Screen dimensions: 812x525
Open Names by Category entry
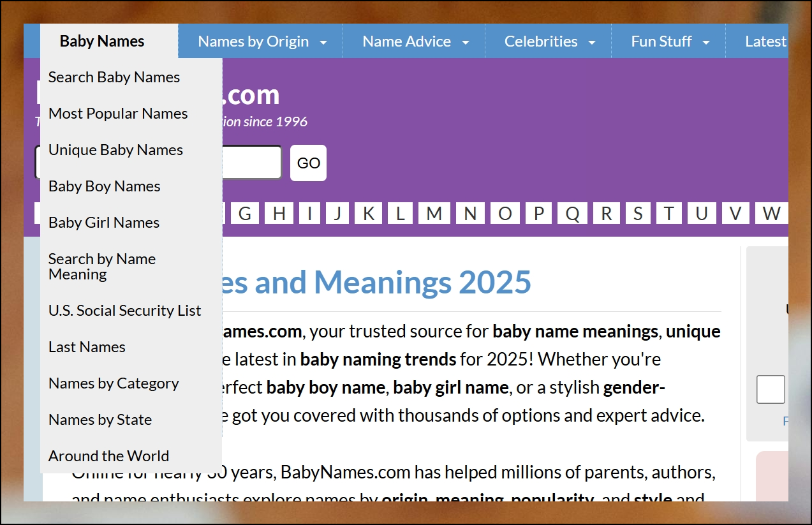click(x=131, y=383)
